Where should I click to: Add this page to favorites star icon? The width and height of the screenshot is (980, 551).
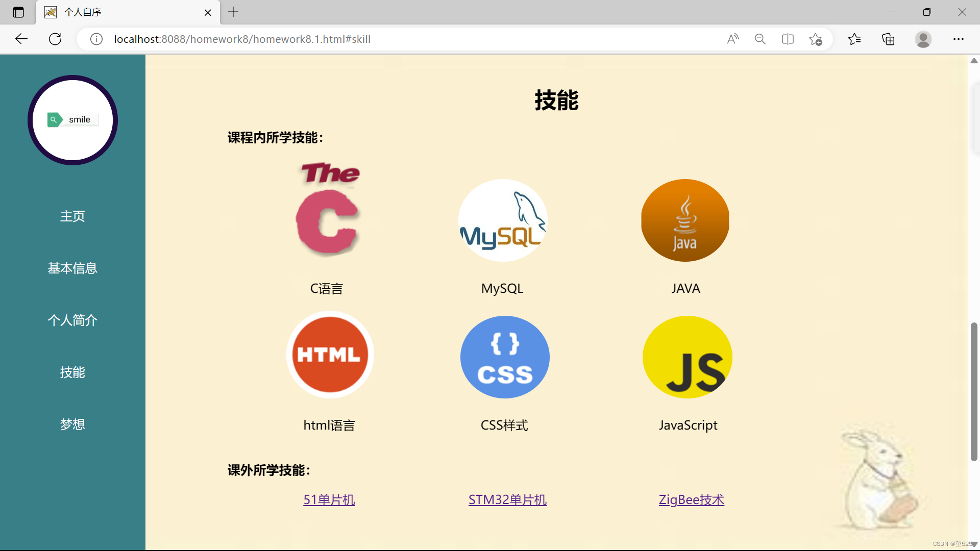coord(816,39)
